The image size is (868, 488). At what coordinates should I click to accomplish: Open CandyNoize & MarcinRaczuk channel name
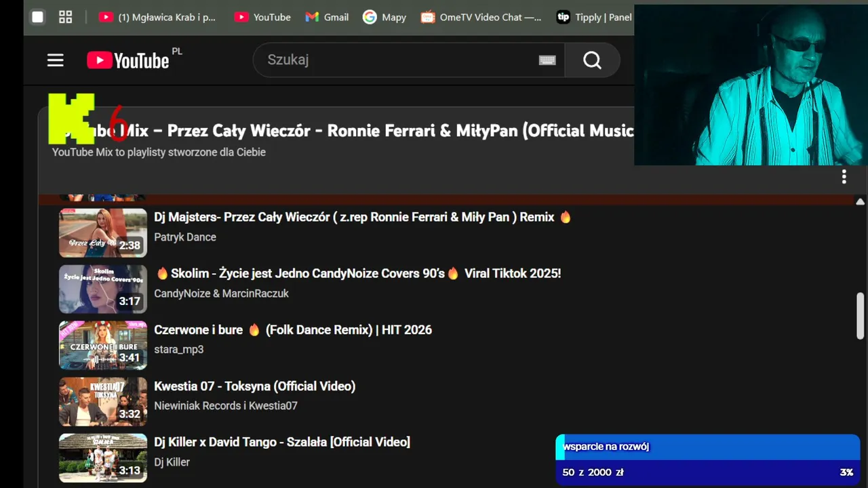pyautogui.click(x=221, y=293)
